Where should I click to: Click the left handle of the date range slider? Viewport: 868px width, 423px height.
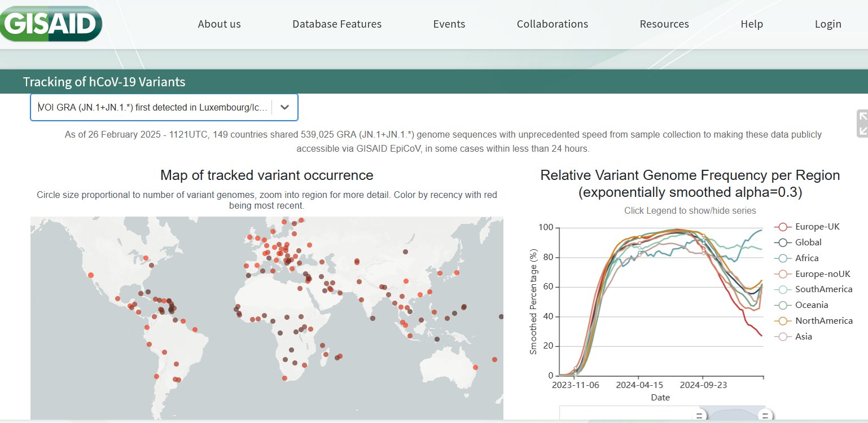point(698,416)
